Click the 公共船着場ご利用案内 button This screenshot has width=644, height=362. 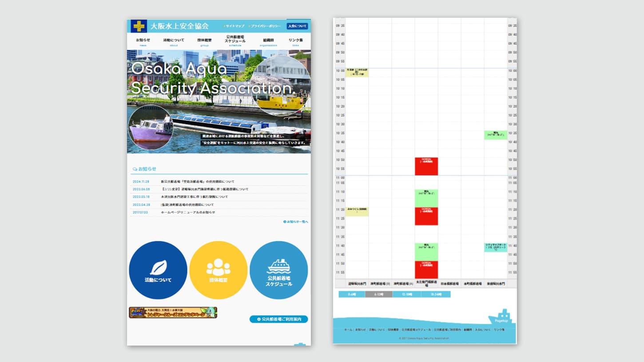[279, 319]
